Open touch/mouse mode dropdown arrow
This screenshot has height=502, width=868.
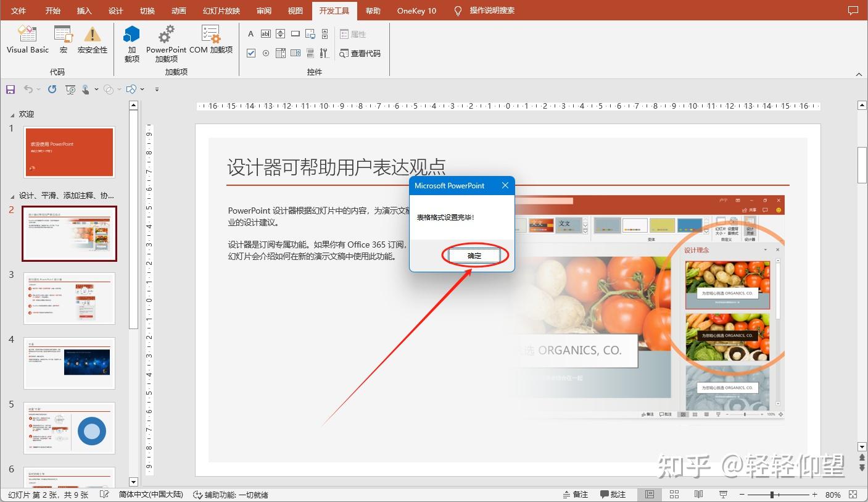click(96, 90)
